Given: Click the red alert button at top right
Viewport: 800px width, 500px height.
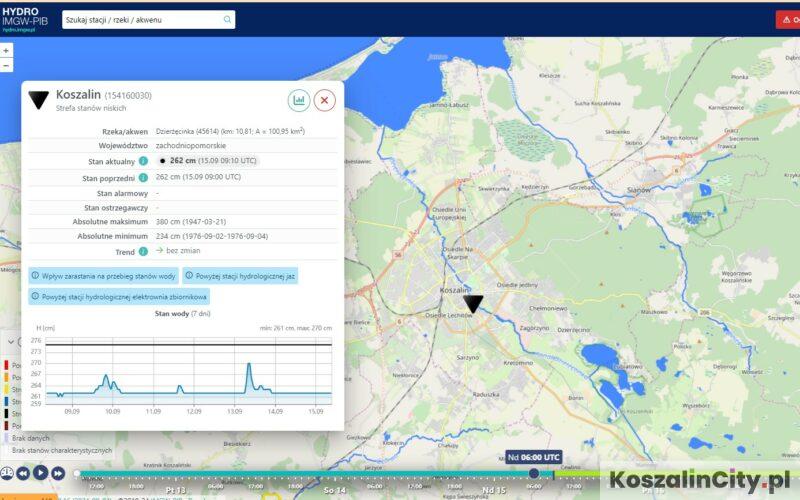Looking at the screenshot, I should [x=787, y=19].
